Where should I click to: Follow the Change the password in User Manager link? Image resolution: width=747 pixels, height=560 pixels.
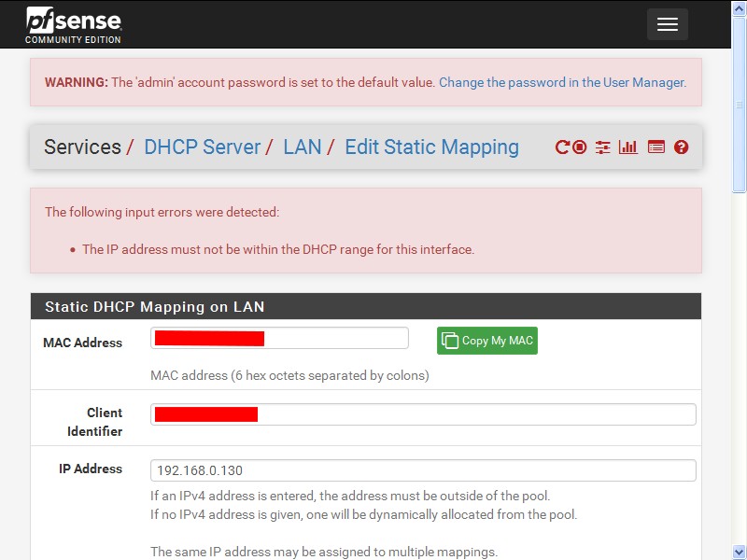pyautogui.click(x=562, y=82)
